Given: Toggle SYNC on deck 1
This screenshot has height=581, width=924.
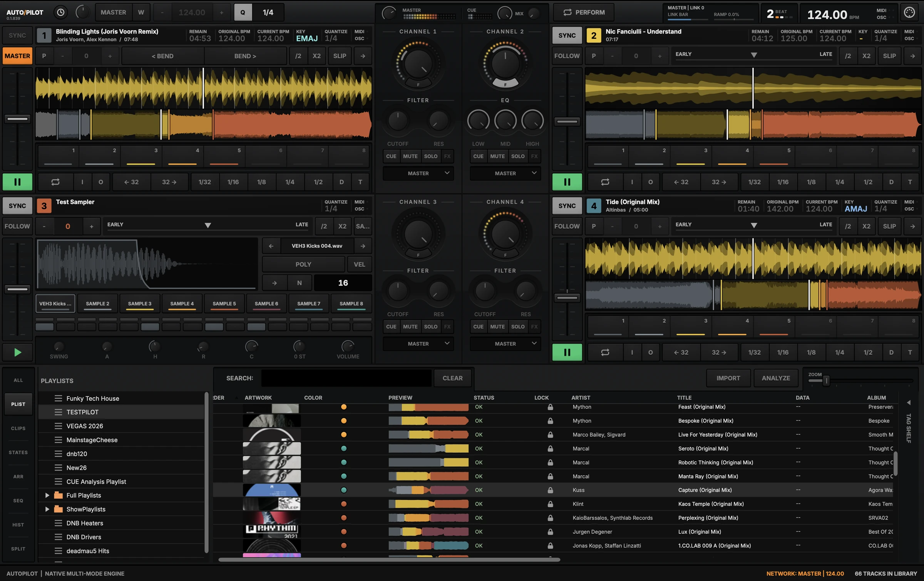Looking at the screenshot, I should click(x=17, y=35).
